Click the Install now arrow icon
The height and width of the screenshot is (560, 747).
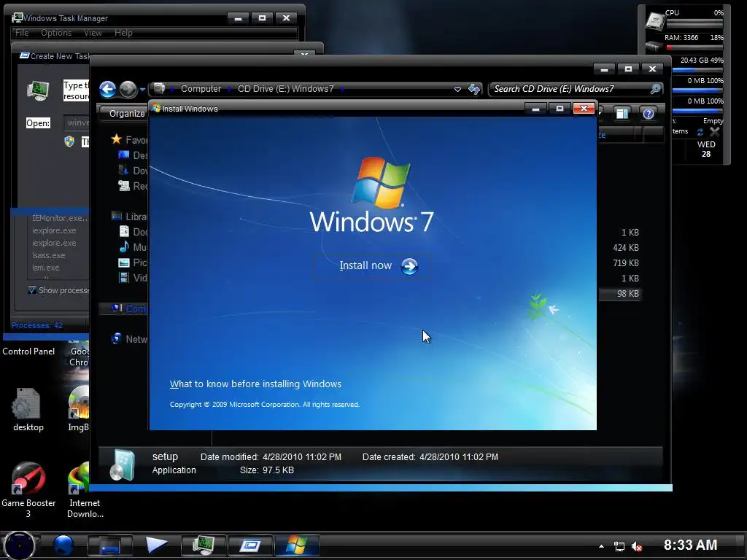pyautogui.click(x=409, y=266)
